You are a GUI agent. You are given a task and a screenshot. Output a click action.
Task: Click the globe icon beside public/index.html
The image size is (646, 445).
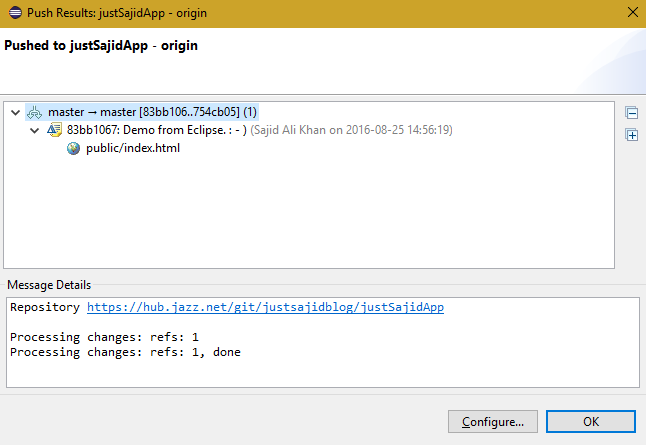[73, 148]
